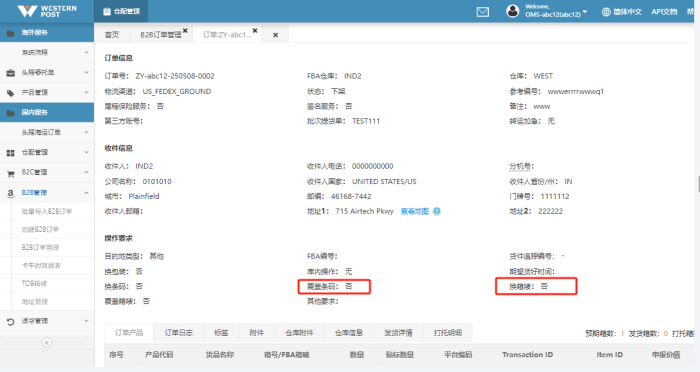Collapse the B2B管理 menu chevron

[x=86, y=193]
